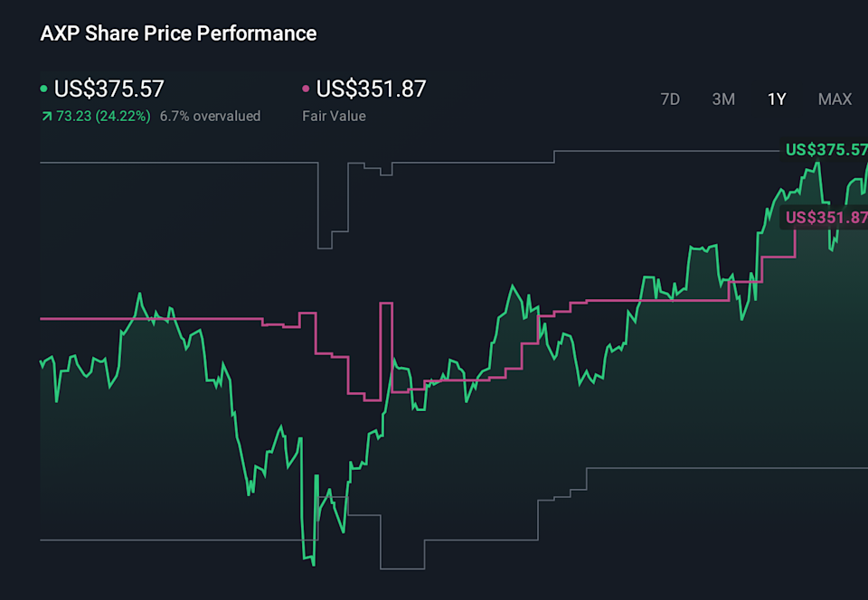The height and width of the screenshot is (600, 868).
Task: Expand the 6.7% overvalued explanation
Action: point(210,116)
